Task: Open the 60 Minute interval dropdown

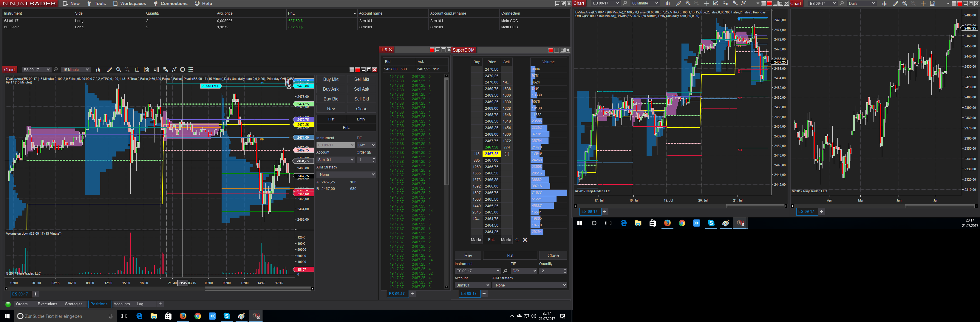Action: tap(645, 3)
